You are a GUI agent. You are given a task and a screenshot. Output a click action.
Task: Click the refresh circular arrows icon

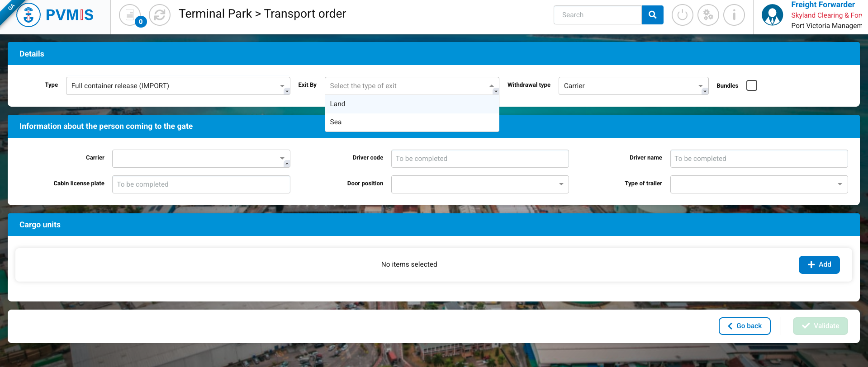160,15
